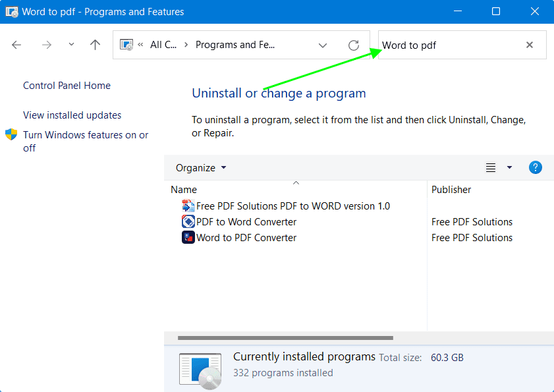Image resolution: width=554 pixels, height=392 pixels.
Task: Select the Programs and Fe... breadcrumb
Action: [235, 45]
